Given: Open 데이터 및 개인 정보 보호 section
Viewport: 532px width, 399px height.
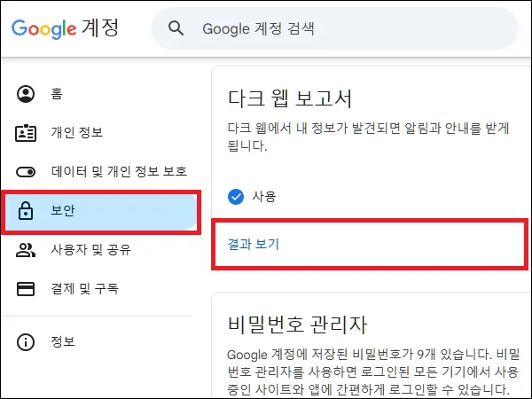Looking at the screenshot, I should [x=119, y=171].
